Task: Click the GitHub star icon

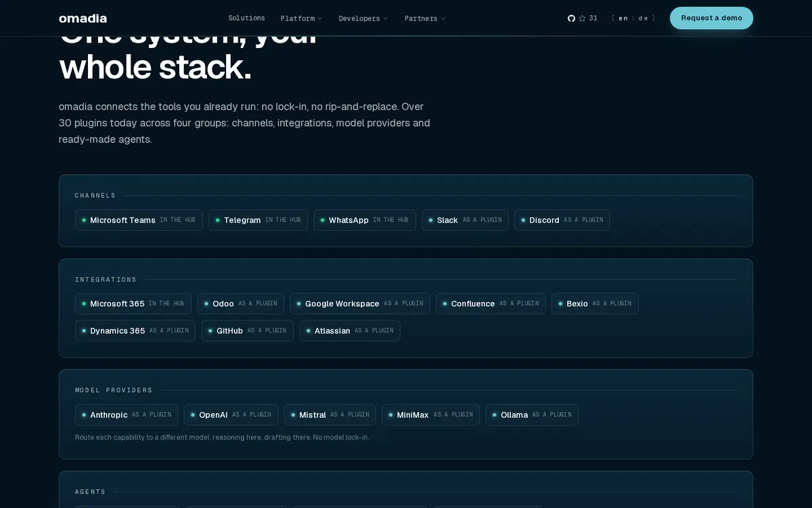Action: click(x=582, y=18)
